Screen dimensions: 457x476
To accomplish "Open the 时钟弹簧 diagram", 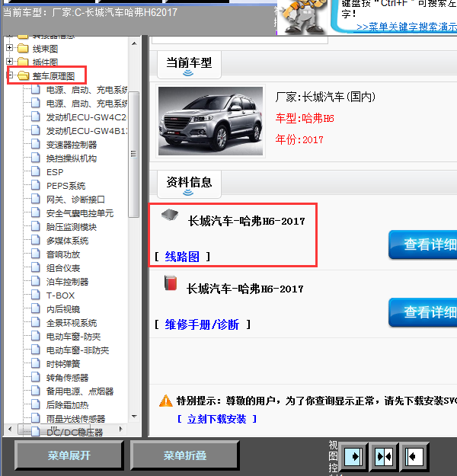I will [63, 364].
